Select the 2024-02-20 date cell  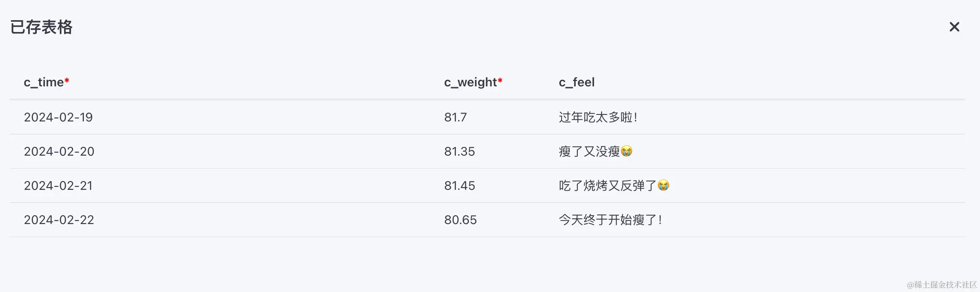pyautogui.click(x=59, y=151)
